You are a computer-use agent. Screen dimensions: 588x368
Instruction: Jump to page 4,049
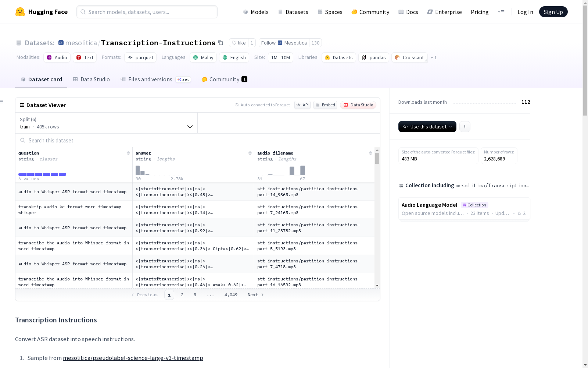click(x=231, y=295)
